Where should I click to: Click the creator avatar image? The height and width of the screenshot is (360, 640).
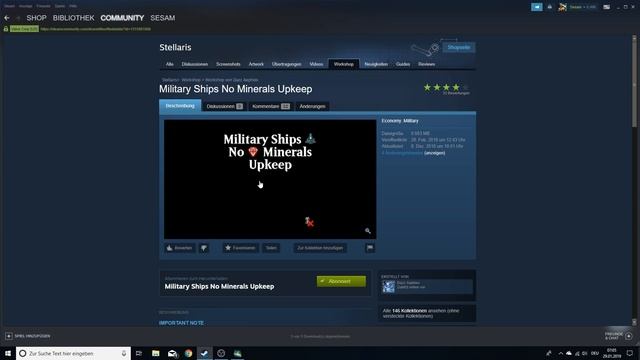coord(388,287)
